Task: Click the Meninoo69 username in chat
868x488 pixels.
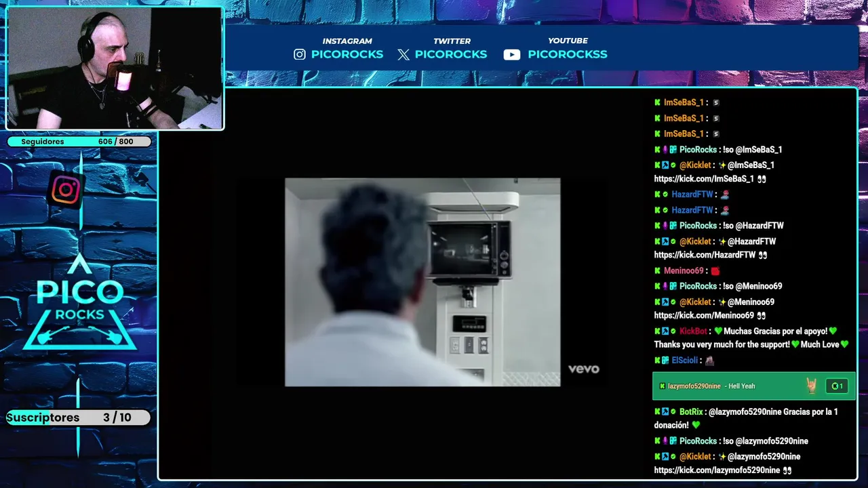Action: [x=684, y=271]
